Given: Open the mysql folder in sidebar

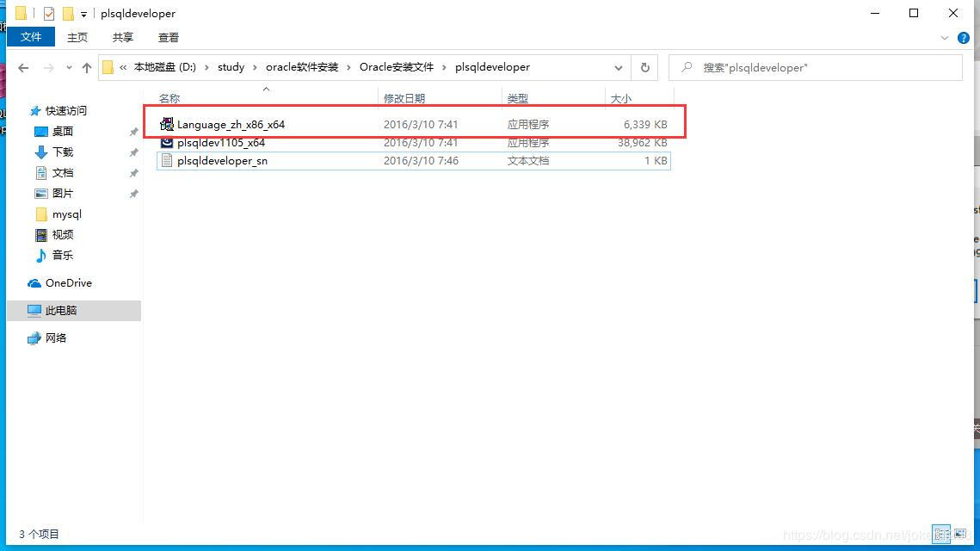Looking at the screenshot, I should (x=67, y=214).
